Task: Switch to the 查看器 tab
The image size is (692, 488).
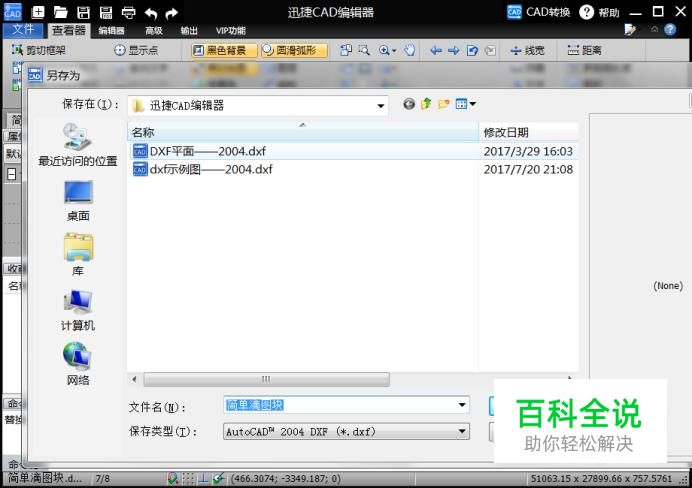Action: pyautogui.click(x=68, y=30)
